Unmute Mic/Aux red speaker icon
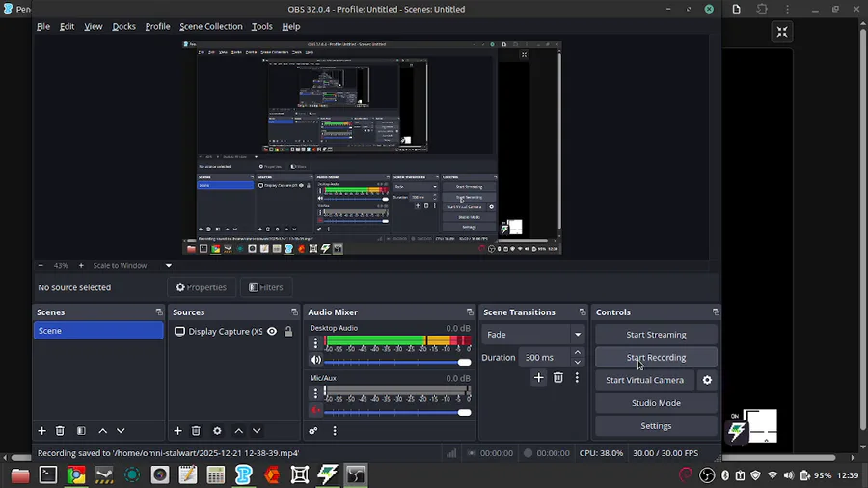The height and width of the screenshot is (488, 868). click(315, 410)
